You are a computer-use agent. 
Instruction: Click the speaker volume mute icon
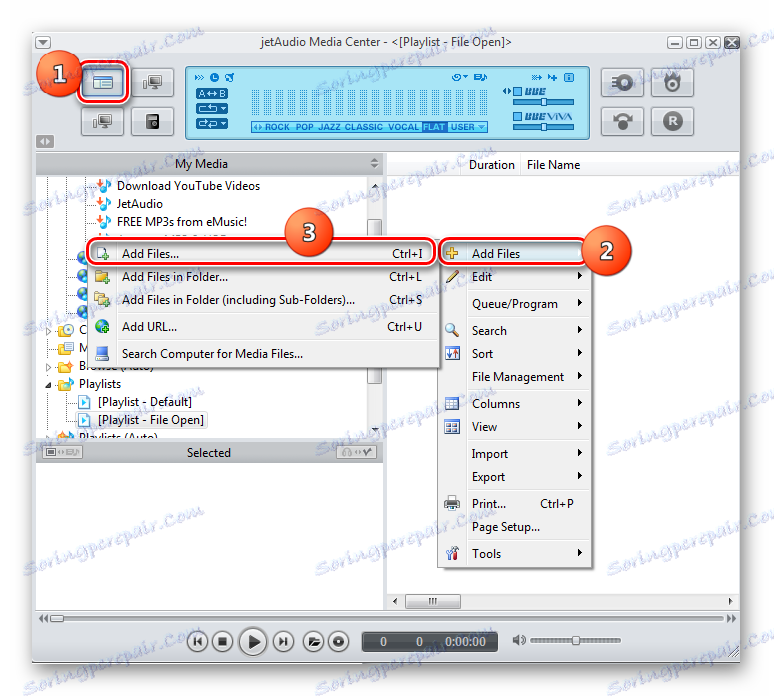click(x=518, y=641)
